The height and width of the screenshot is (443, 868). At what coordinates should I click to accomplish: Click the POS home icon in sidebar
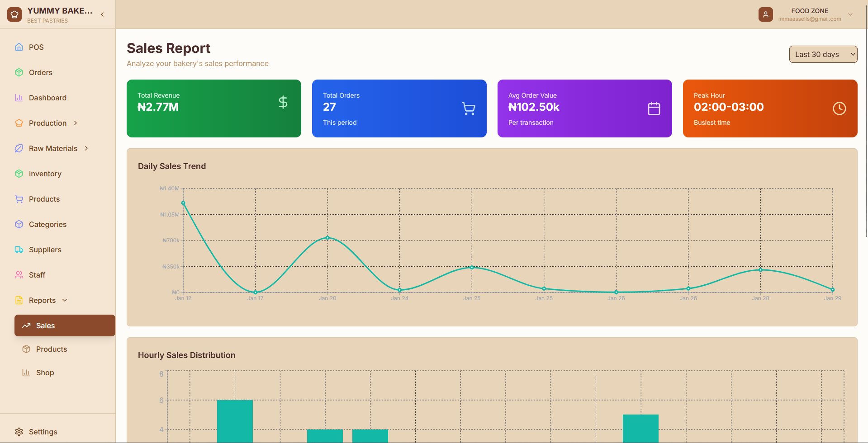click(19, 47)
